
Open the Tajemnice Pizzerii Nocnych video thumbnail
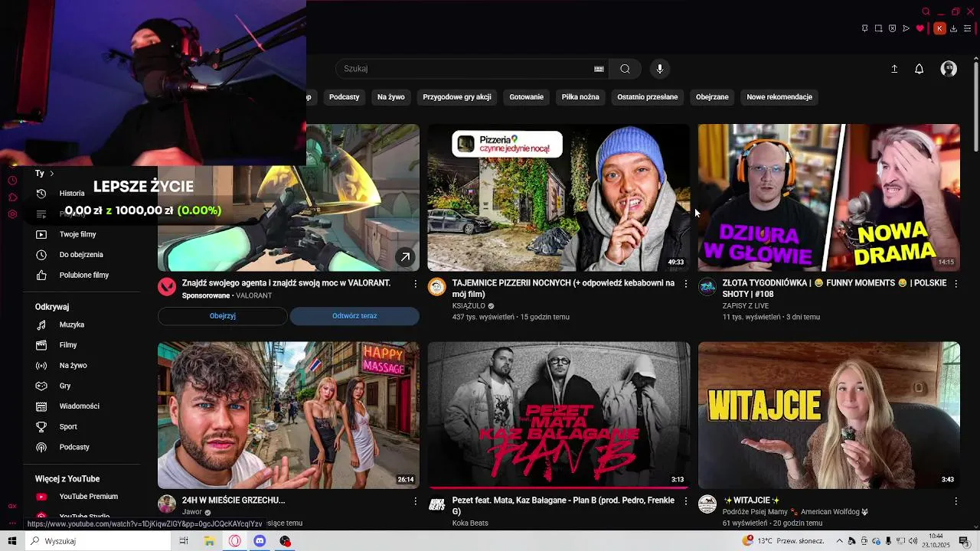[559, 197]
